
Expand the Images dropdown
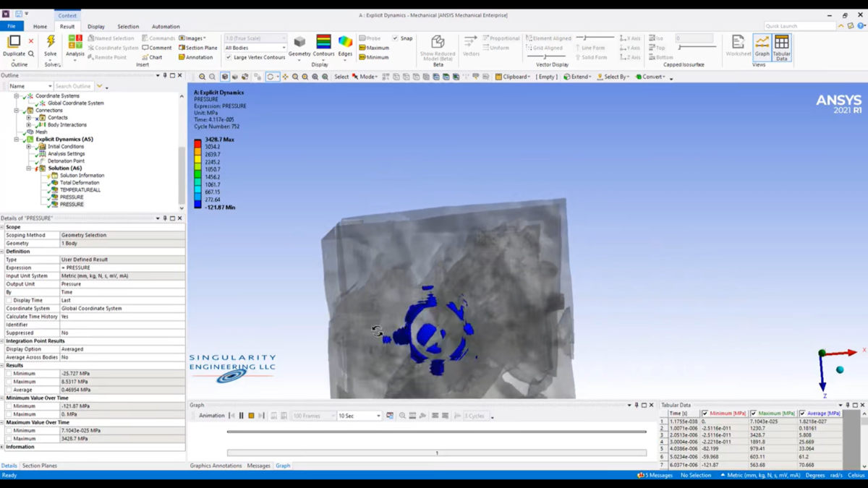coord(192,38)
